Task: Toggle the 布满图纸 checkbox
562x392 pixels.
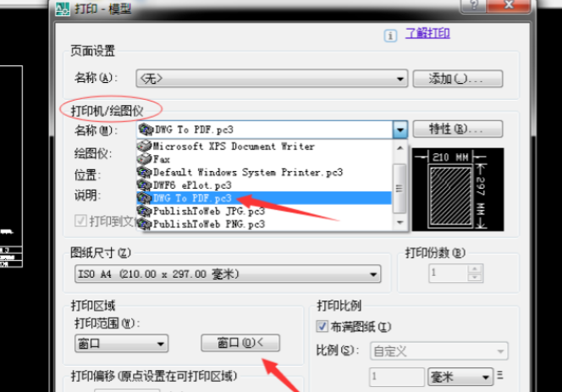Action: [322, 326]
